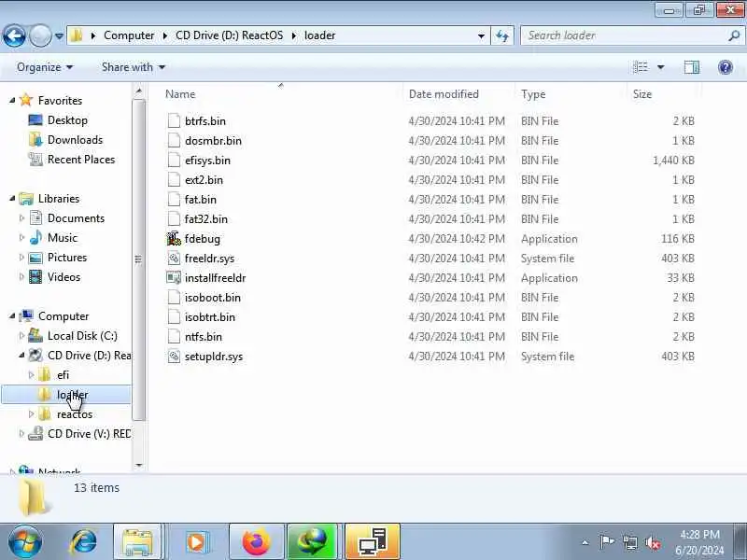Image resolution: width=747 pixels, height=560 pixels.
Task: Open the More view options dropdown arrow
Action: point(661,67)
